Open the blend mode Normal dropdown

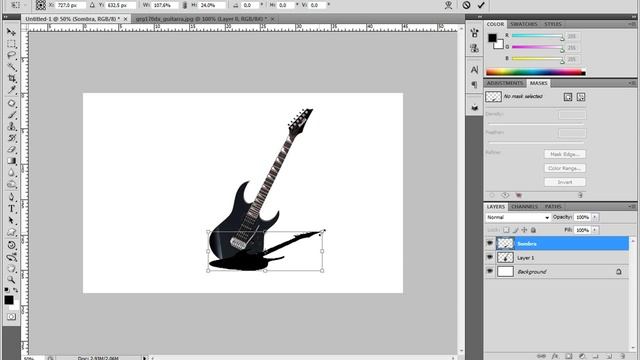[518, 218]
